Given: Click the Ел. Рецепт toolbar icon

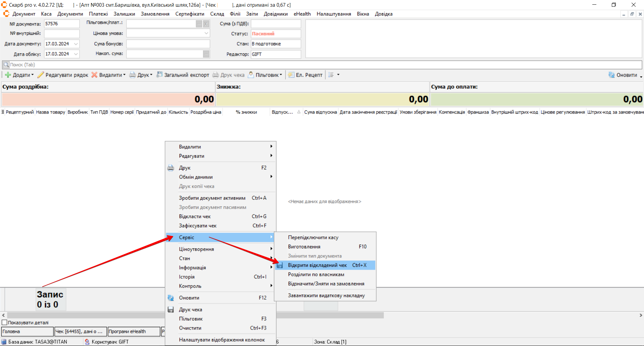Looking at the screenshot, I should coord(291,75).
